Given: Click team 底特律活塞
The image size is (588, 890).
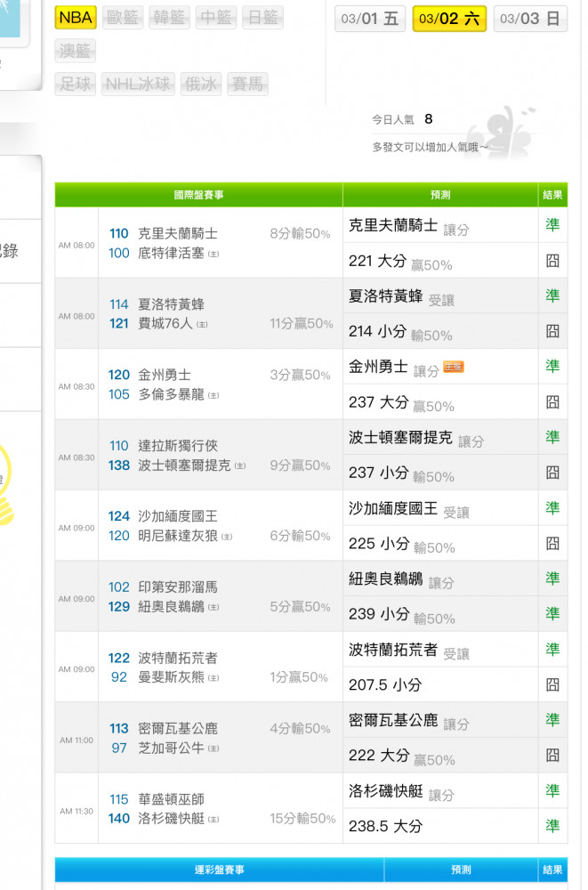Looking at the screenshot, I should (x=171, y=253).
